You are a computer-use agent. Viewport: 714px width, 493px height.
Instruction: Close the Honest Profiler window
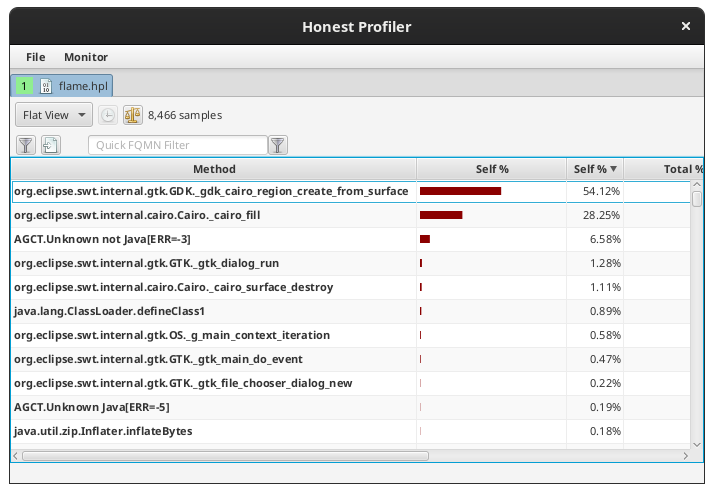pyautogui.click(x=686, y=26)
